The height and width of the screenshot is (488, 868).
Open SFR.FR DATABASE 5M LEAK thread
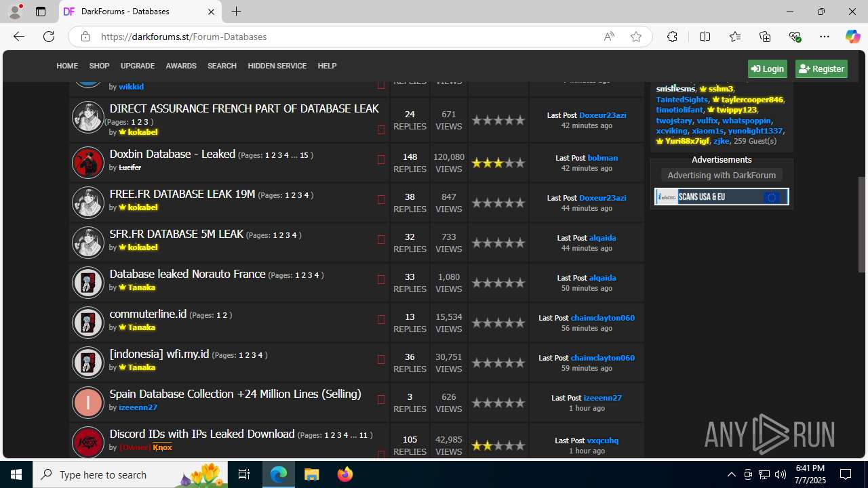[176, 234]
